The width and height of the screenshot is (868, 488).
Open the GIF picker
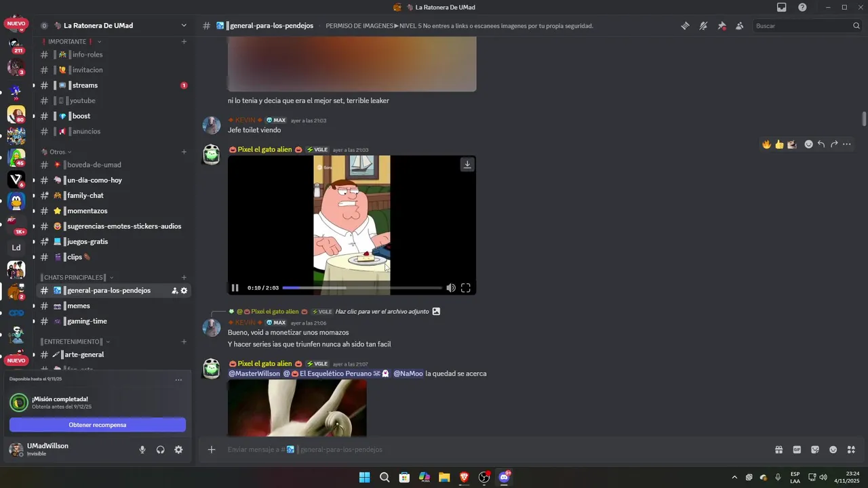[797, 449]
